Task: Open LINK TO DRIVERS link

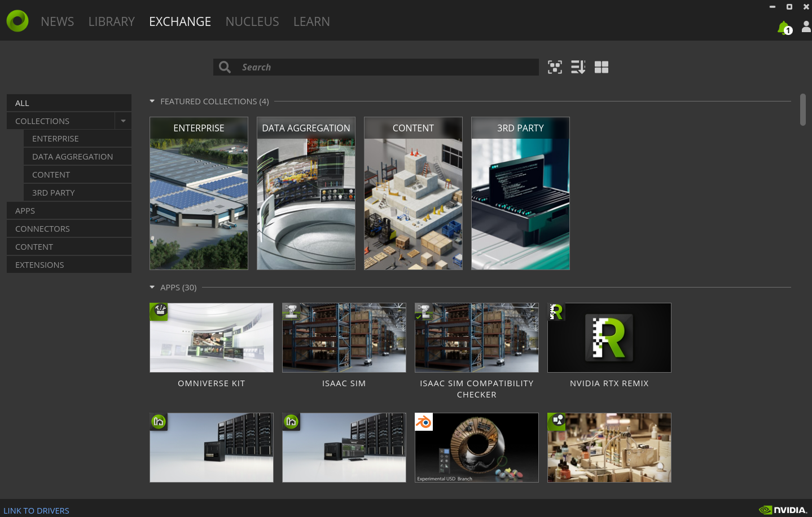Action: click(x=36, y=511)
